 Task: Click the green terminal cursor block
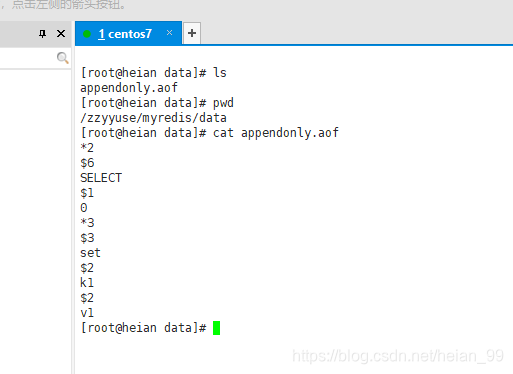click(x=216, y=328)
